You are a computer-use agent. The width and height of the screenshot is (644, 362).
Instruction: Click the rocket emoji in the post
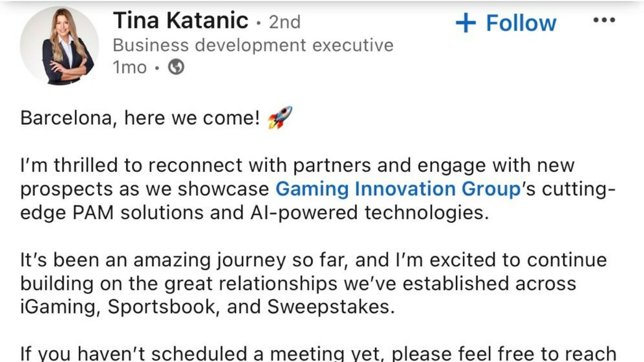[280, 117]
